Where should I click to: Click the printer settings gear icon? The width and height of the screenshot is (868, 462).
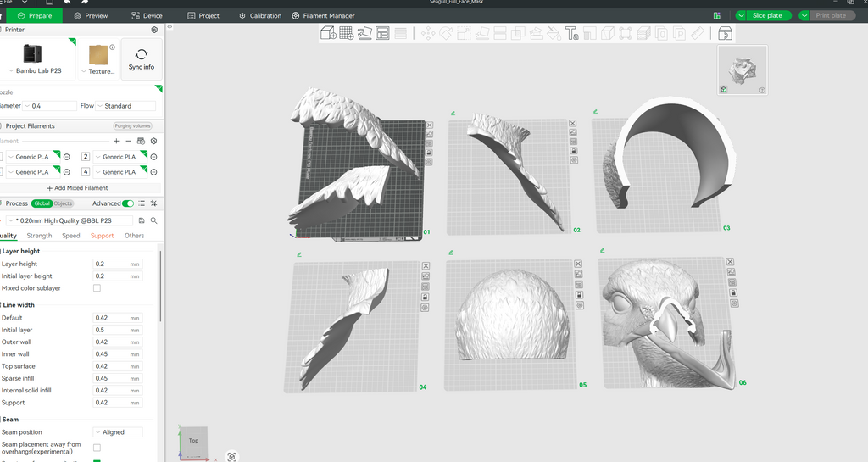[154, 30]
